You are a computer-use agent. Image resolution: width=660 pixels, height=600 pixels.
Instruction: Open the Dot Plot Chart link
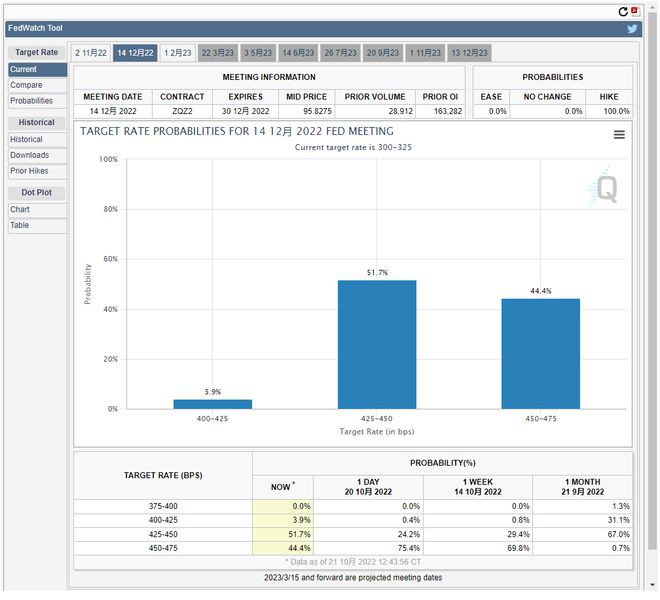(x=20, y=210)
